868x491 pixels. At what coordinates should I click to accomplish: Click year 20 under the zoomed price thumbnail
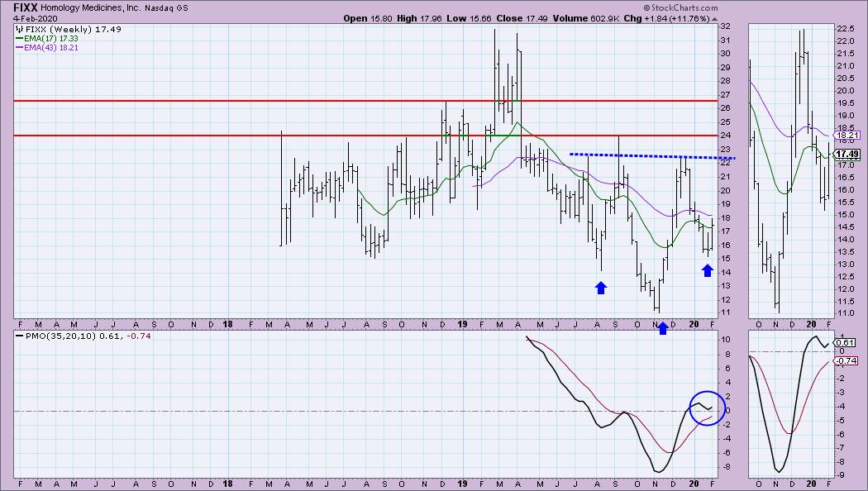(811, 324)
